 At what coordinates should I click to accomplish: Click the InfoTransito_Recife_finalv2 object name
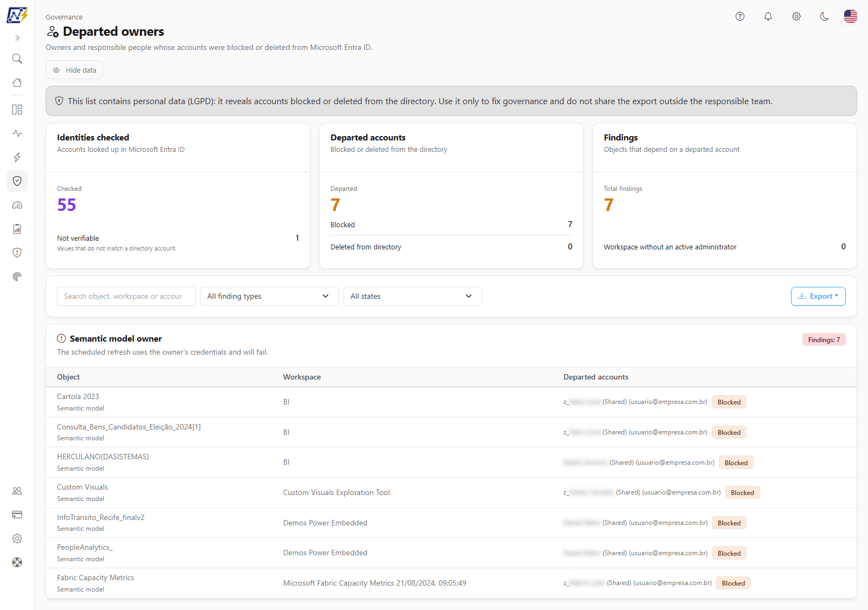101,517
